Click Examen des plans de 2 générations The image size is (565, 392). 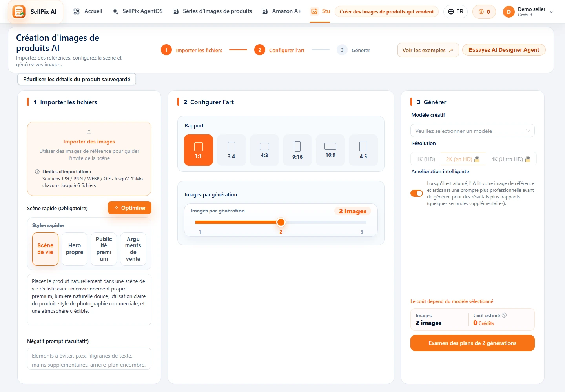click(472, 343)
